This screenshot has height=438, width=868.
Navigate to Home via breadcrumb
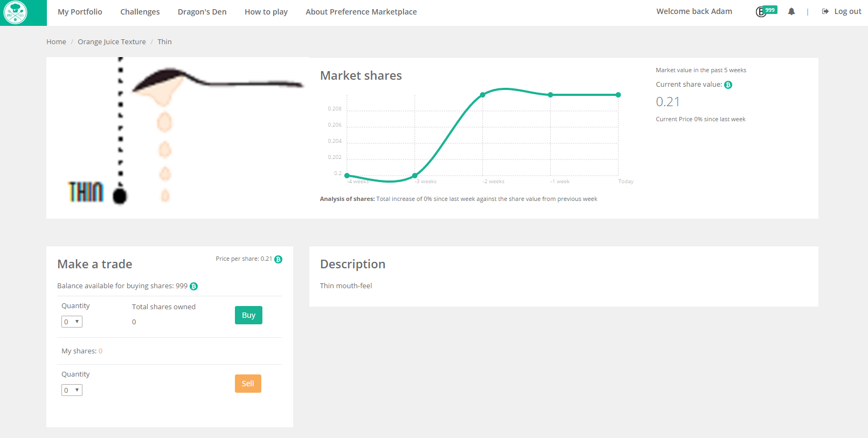pos(56,42)
